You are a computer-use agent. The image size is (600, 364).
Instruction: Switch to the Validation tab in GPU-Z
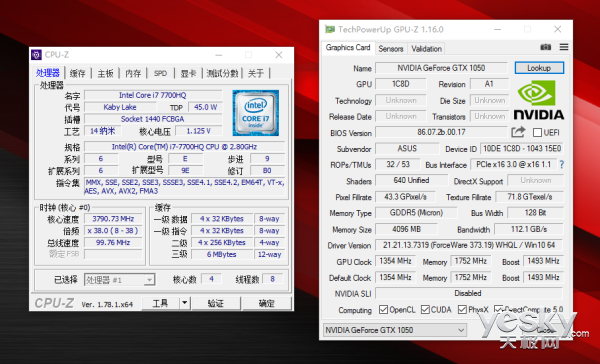(426, 49)
